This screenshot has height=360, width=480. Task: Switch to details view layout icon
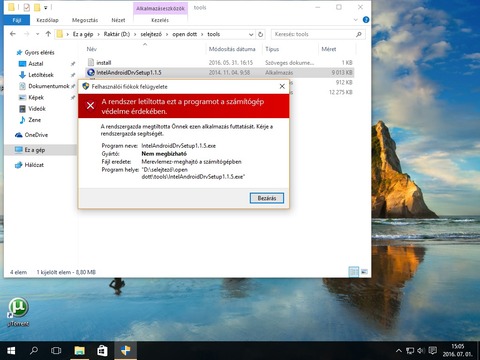coord(354,272)
